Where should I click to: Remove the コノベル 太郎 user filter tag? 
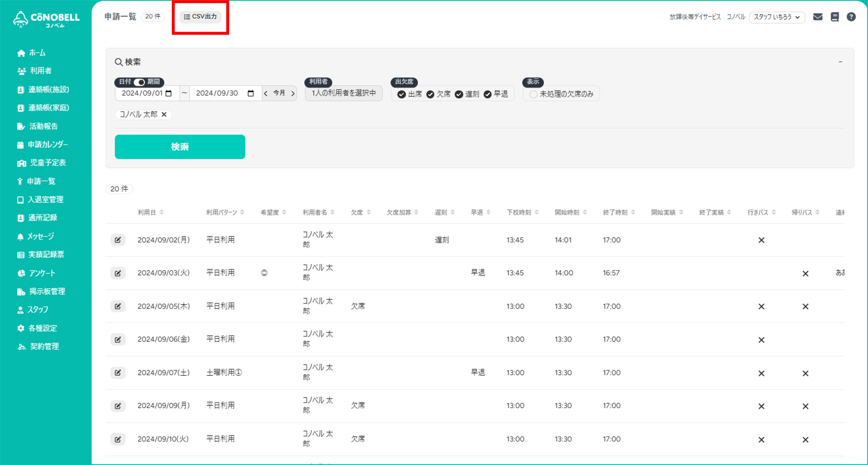pos(164,114)
